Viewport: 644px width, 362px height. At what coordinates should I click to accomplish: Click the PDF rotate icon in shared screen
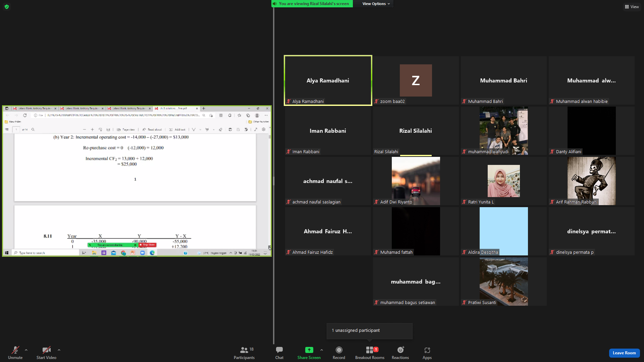[100, 130]
